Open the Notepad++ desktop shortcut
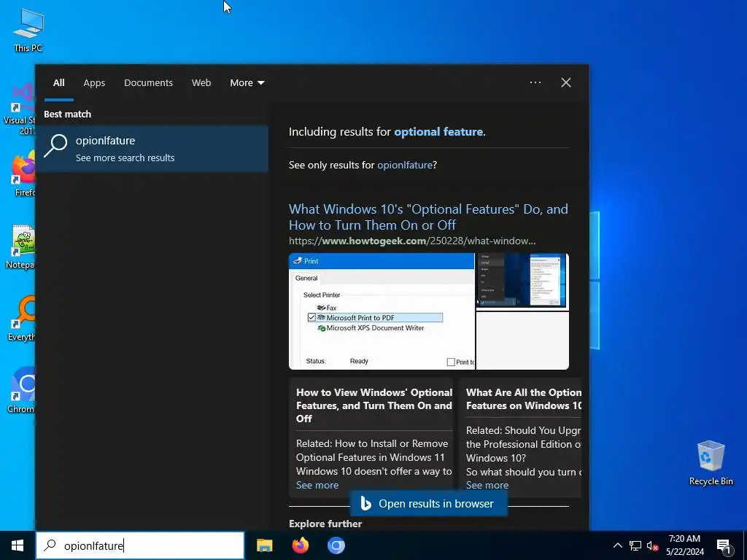This screenshot has width=747, height=560. (22, 246)
